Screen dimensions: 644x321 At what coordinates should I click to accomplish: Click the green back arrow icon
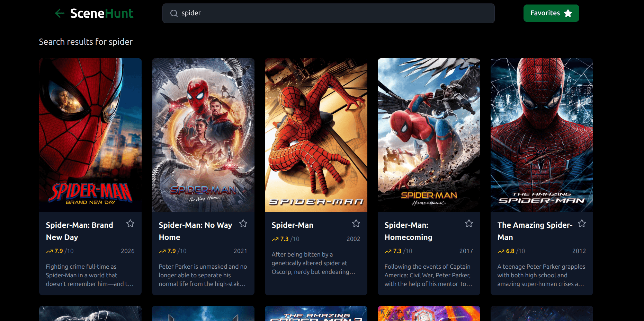coord(60,13)
